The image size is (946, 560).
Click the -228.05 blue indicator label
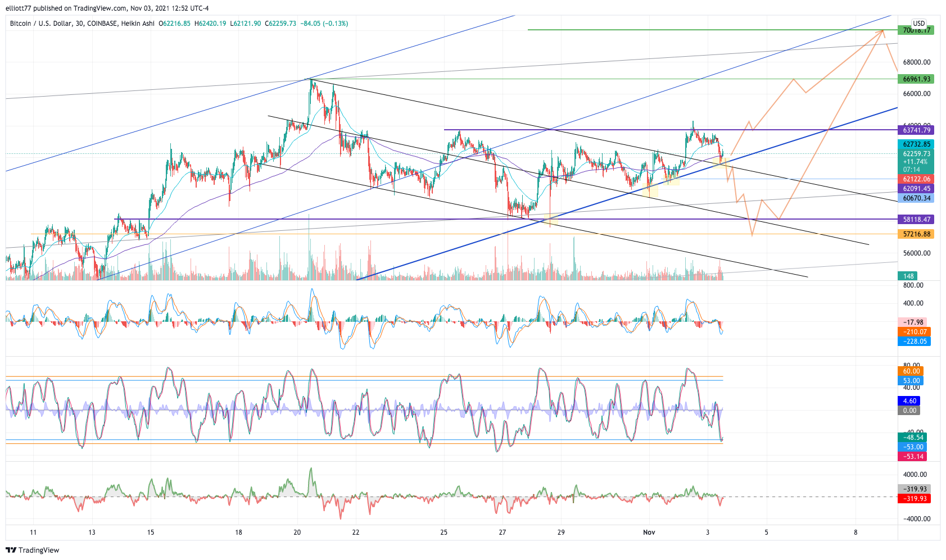[914, 342]
